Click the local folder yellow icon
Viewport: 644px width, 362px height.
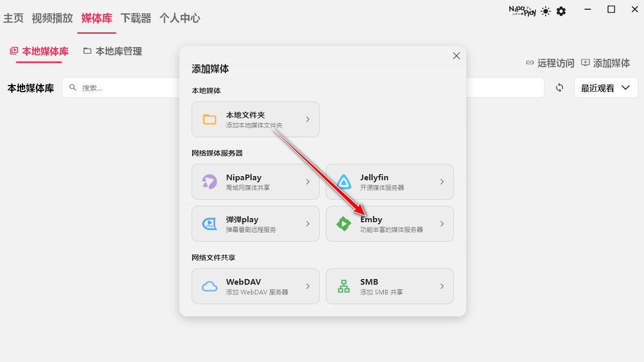point(210,119)
